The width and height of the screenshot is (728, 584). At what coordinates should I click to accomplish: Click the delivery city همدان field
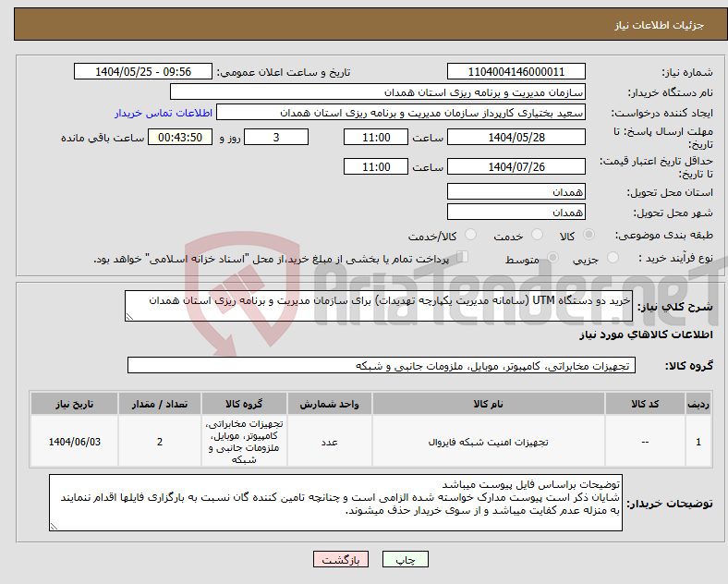point(516,212)
